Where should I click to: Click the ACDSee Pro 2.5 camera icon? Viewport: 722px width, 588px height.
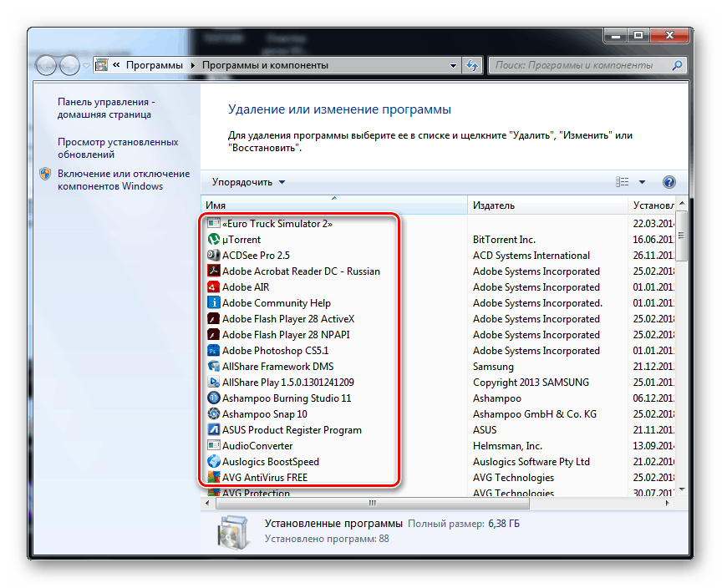click(x=214, y=256)
